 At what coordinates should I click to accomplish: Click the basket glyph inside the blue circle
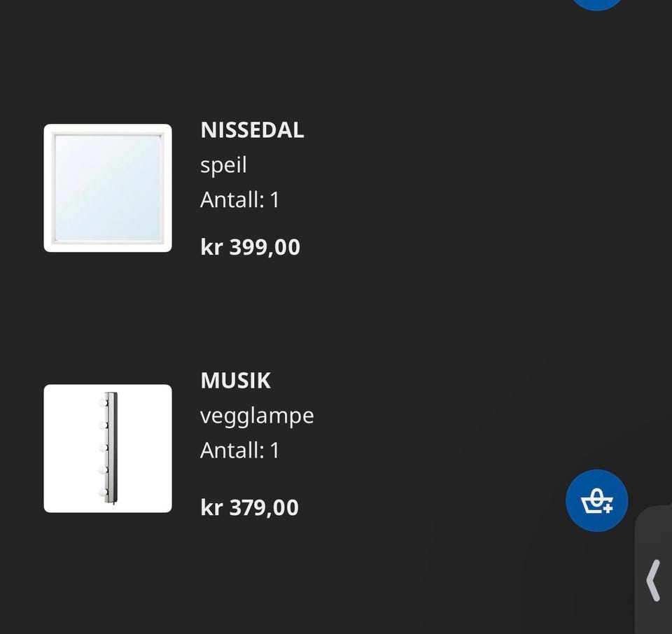(596, 501)
